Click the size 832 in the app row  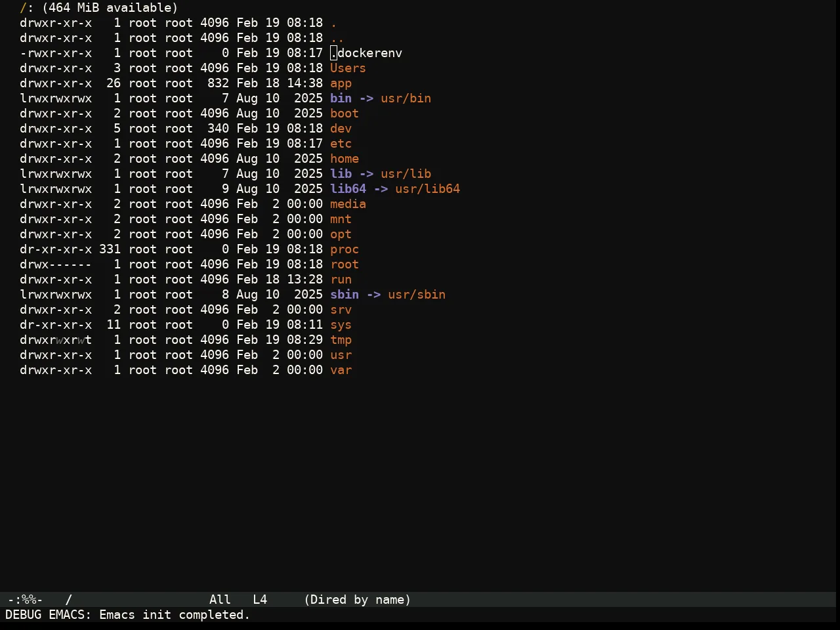(x=218, y=83)
